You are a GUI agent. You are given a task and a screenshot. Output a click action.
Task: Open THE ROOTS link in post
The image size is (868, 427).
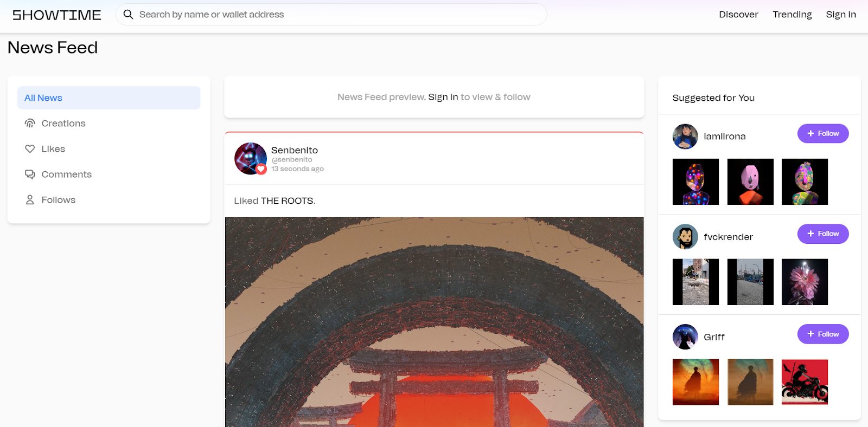(x=288, y=201)
